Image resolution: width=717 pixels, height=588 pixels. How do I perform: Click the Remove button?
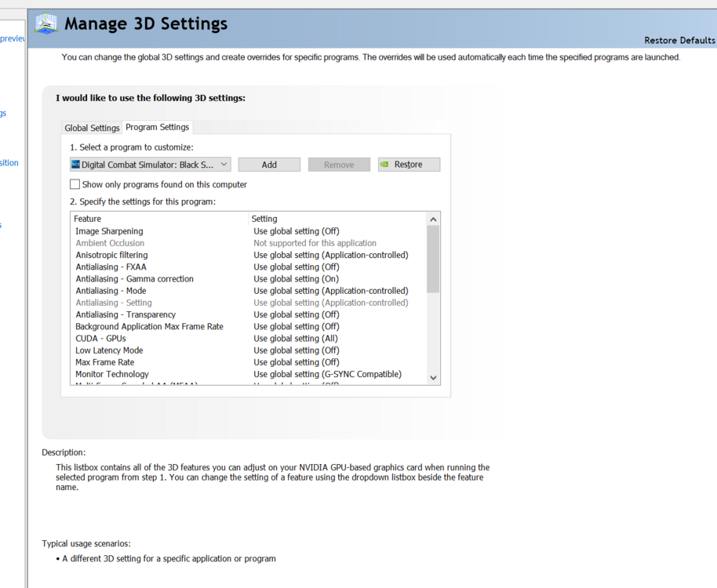pos(339,165)
